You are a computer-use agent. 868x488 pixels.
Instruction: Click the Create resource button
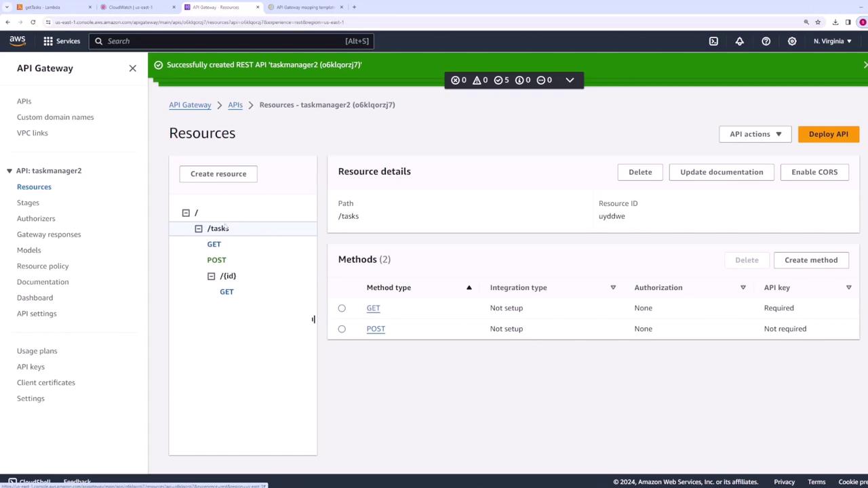pos(218,174)
